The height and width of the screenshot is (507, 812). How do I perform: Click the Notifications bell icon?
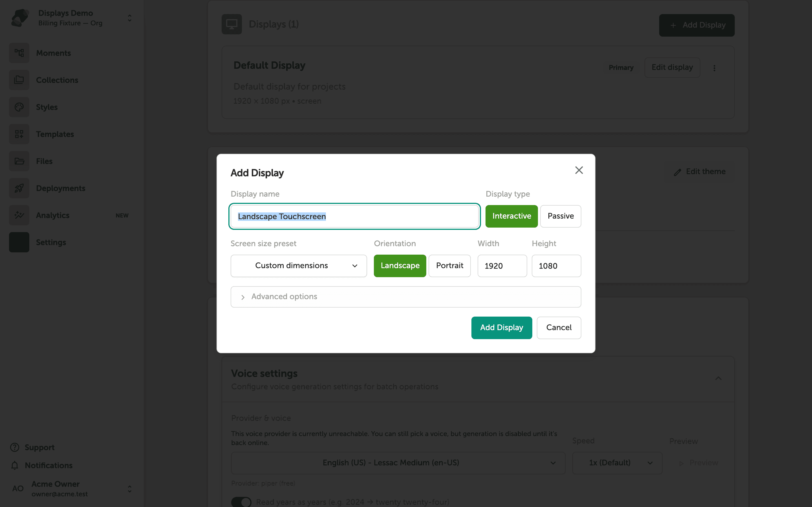(14, 465)
